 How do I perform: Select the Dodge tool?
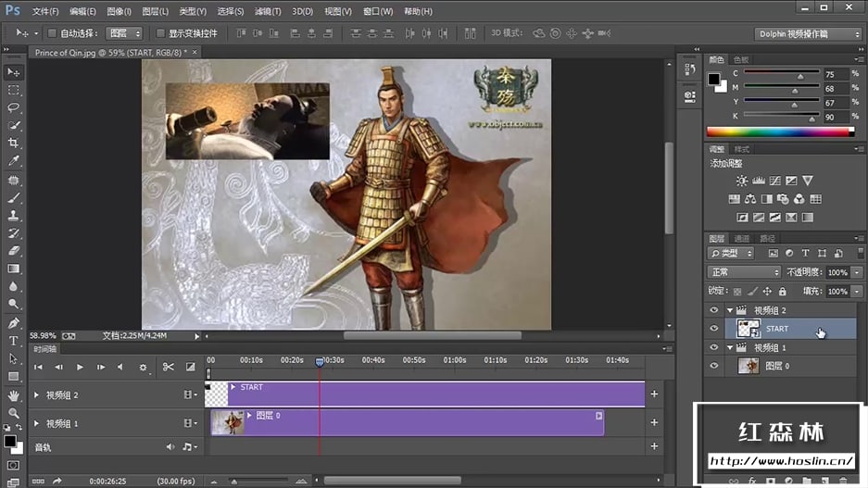(13, 304)
